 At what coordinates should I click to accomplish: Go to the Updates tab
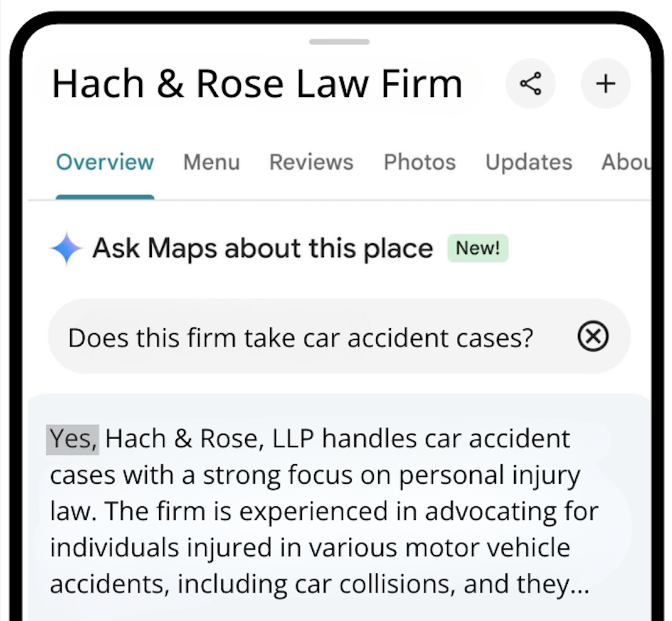point(529,162)
